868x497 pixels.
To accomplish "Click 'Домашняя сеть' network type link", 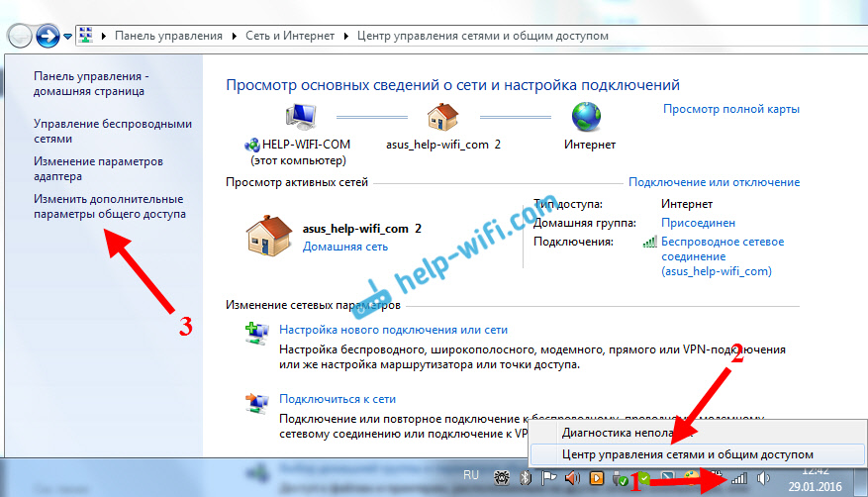I will coord(344,247).
